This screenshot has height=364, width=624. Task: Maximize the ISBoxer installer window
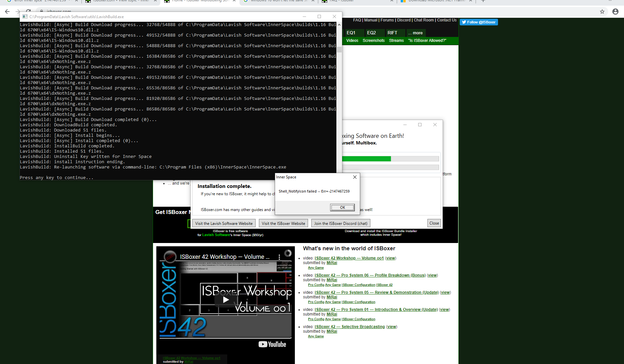tap(420, 125)
